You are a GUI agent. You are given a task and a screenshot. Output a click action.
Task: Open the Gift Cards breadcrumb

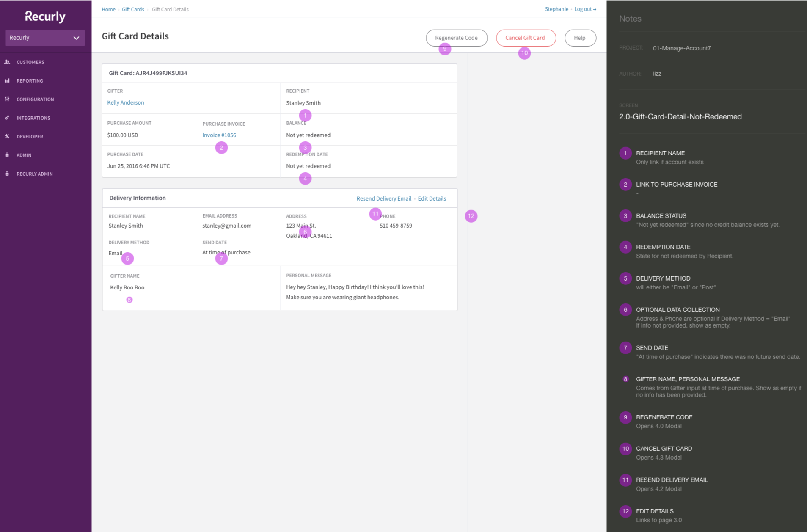133,9
